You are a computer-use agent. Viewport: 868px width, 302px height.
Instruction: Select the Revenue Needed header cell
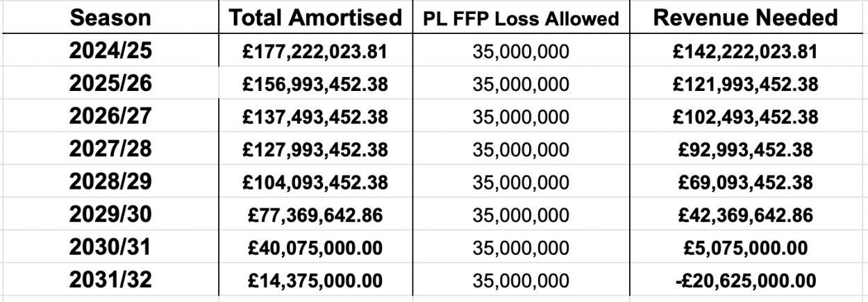click(745, 18)
